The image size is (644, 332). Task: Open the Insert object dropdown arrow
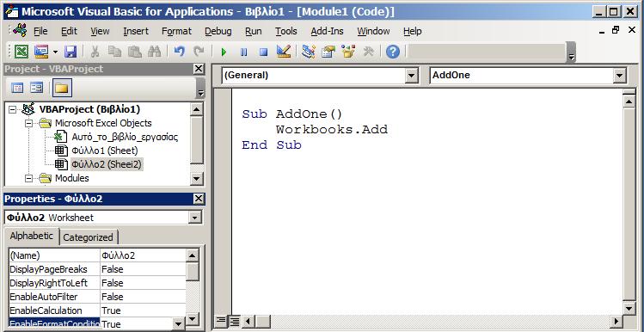click(x=55, y=52)
